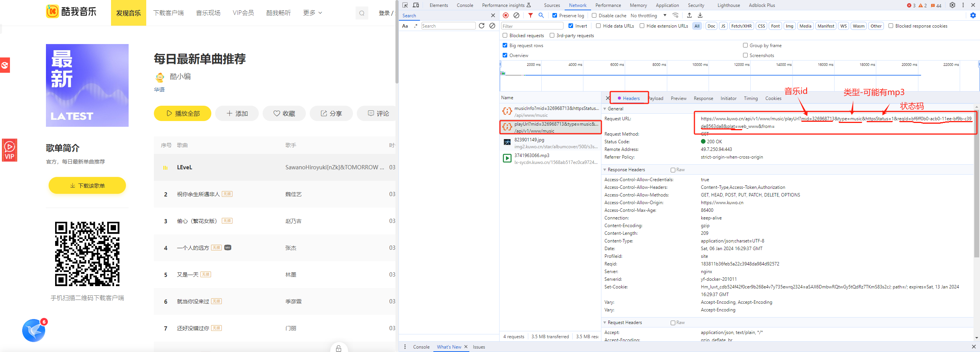Click the export HAR download icon

(700, 15)
